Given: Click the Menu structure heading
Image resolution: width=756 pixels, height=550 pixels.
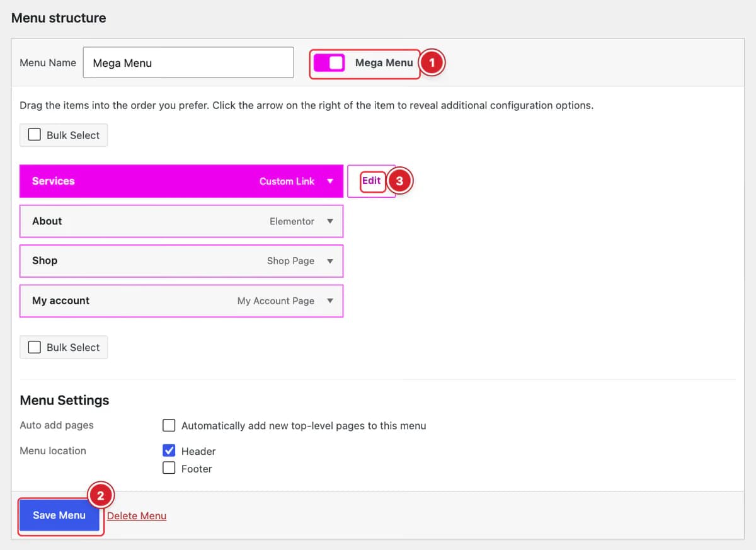Looking at the screenshot, I should pyautogui.click(x=59, y=18).
